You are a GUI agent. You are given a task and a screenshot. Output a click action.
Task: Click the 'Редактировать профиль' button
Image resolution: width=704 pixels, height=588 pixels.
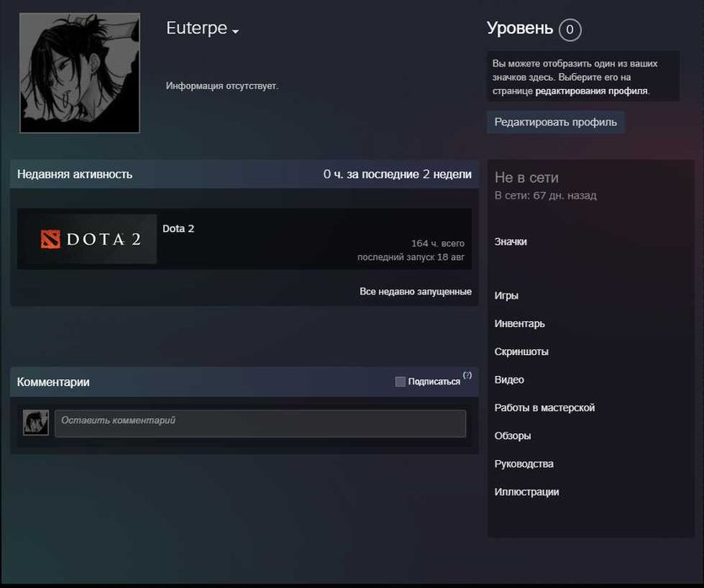[555, 122]
